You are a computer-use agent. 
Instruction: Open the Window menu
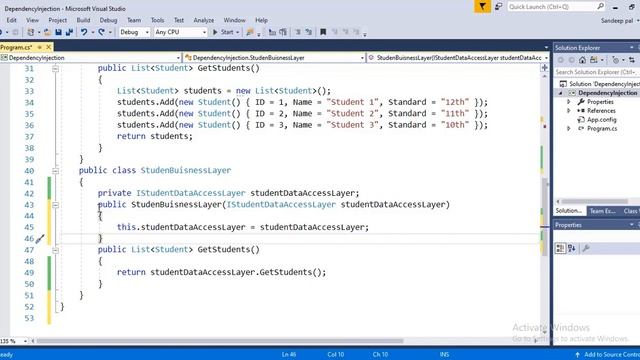tap(234, 20)
